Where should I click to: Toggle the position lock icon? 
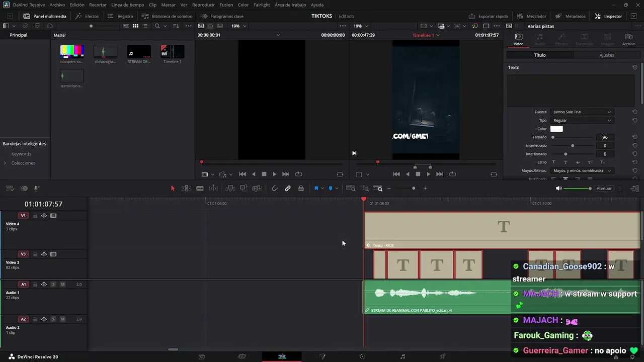point(301,188)
